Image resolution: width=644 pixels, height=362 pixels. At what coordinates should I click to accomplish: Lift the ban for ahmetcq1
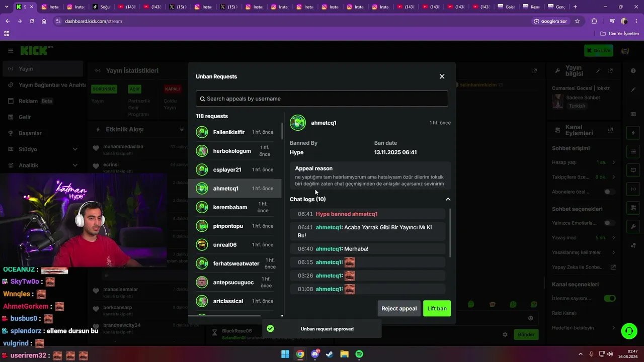click(437, 308)
